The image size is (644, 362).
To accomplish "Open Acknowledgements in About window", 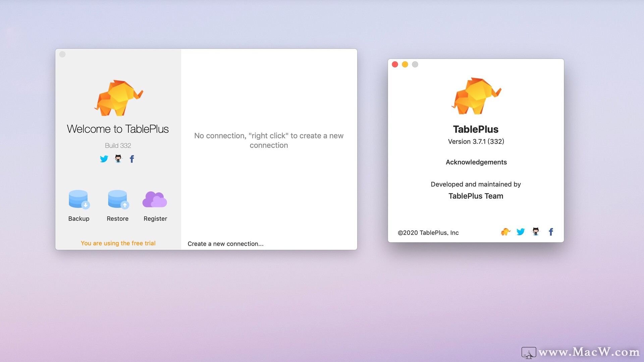I will 476,162.
